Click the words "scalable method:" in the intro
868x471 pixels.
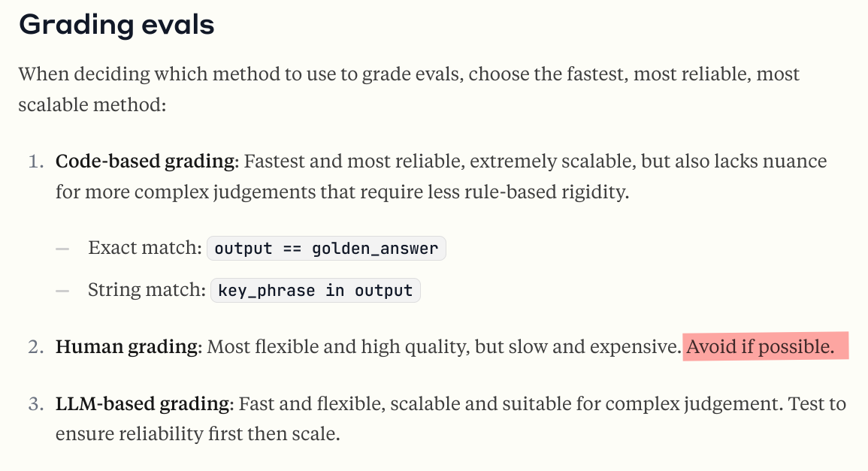coord(92,104)
